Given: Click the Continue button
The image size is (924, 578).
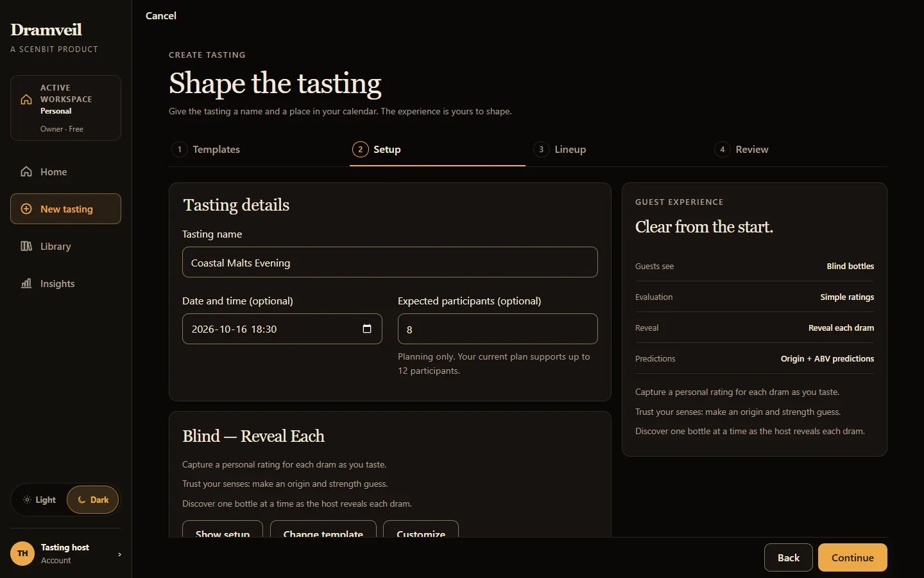Looking at the screenshot, I should click(853, 557).
